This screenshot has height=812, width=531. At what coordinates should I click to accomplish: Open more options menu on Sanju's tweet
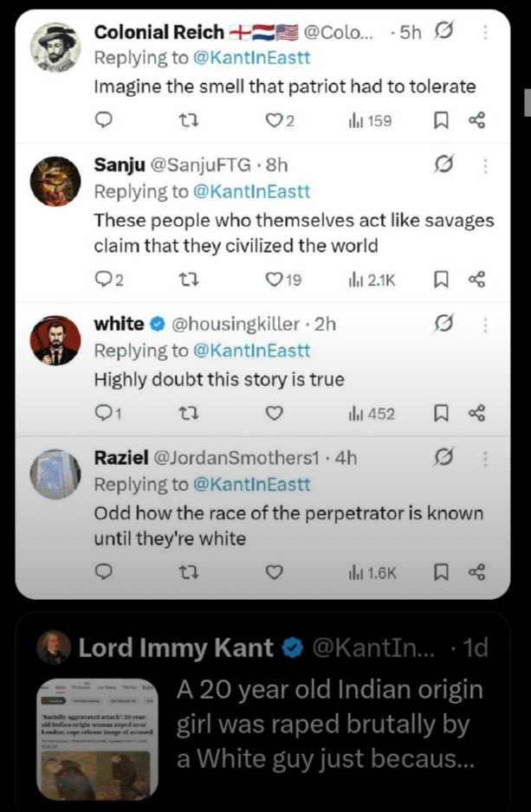[484, 164]
